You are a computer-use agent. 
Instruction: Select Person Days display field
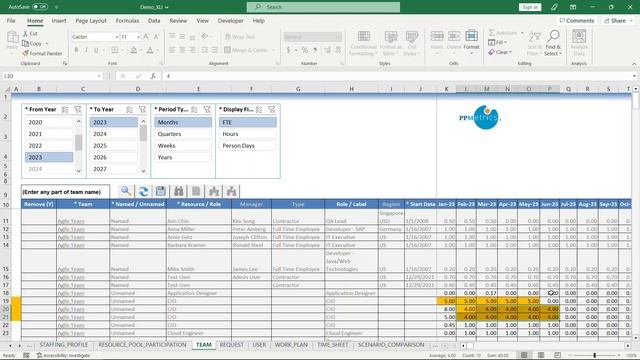click(x=248, y=146)
